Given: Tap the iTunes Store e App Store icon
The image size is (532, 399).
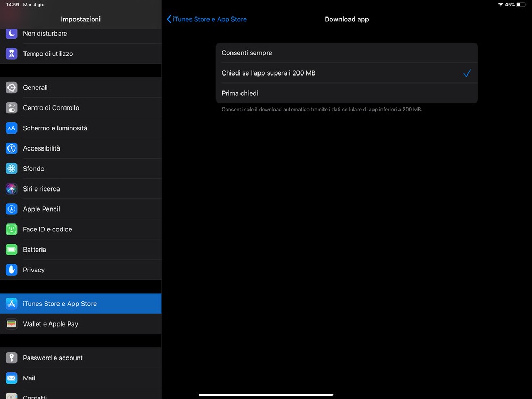Looking at the screenshot, I should point(12,304).
